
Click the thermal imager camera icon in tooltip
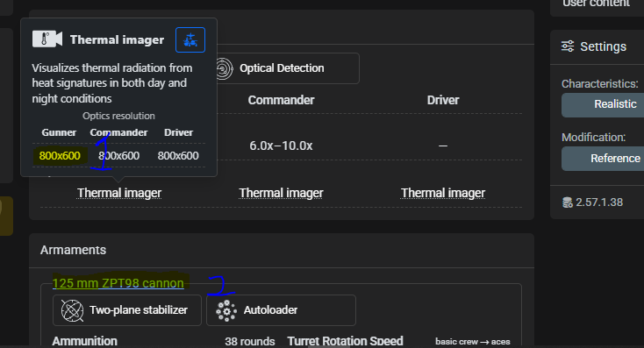(47, 39)
